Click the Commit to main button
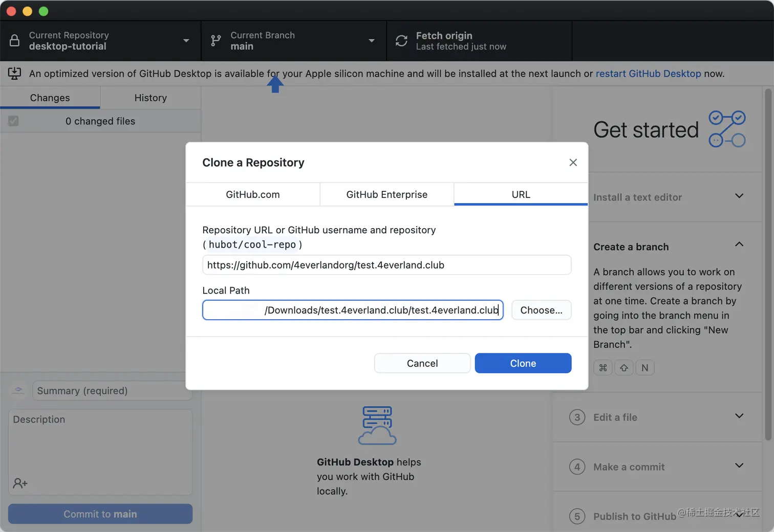The height and width of the screenshot is (532, 774). click(x=100, y=514)
